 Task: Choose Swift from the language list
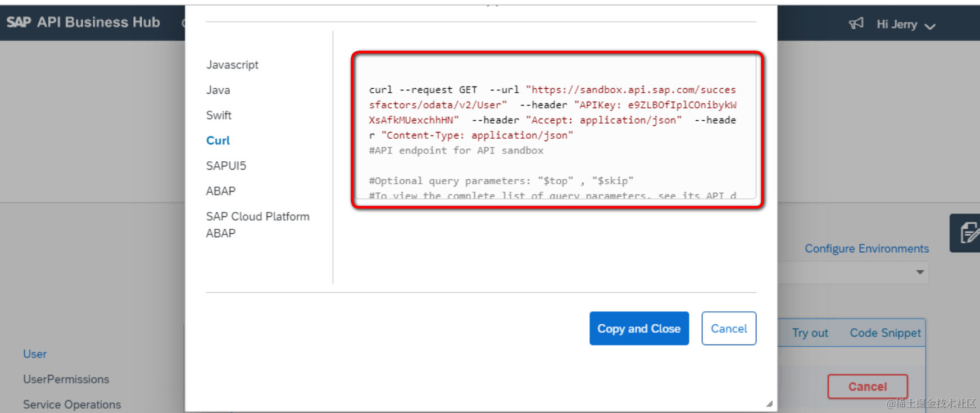219,115
